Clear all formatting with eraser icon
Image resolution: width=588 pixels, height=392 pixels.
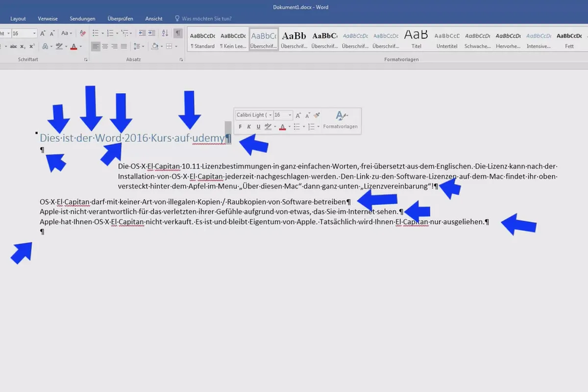point(82,33)
